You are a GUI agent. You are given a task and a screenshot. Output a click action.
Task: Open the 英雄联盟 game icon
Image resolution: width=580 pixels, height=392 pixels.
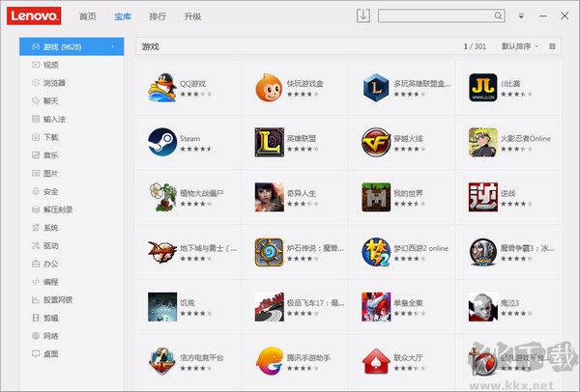[x=268, y=142]
